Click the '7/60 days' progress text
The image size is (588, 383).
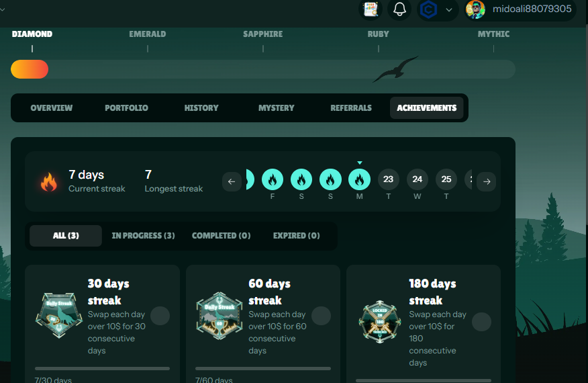[213, 379]
